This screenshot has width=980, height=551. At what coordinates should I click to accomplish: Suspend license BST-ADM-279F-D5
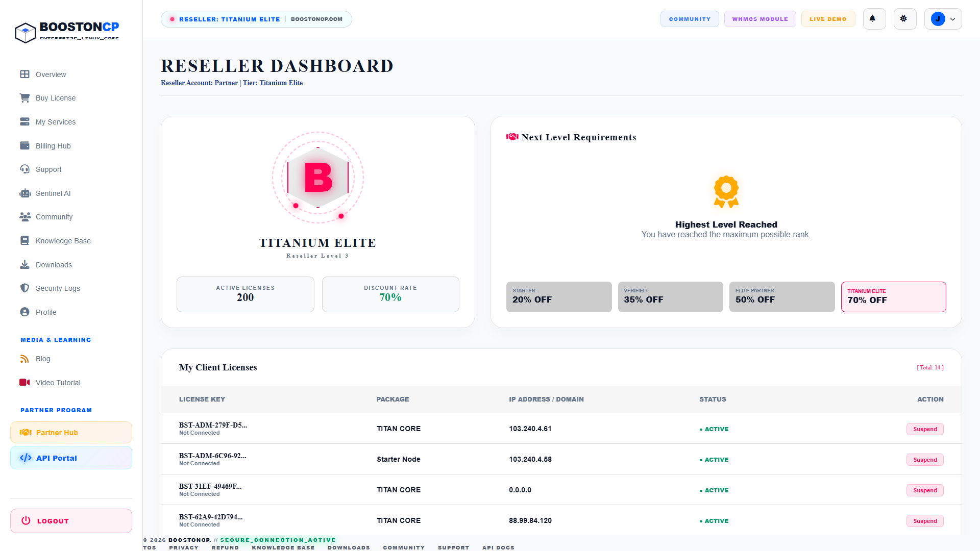point(925,429)
